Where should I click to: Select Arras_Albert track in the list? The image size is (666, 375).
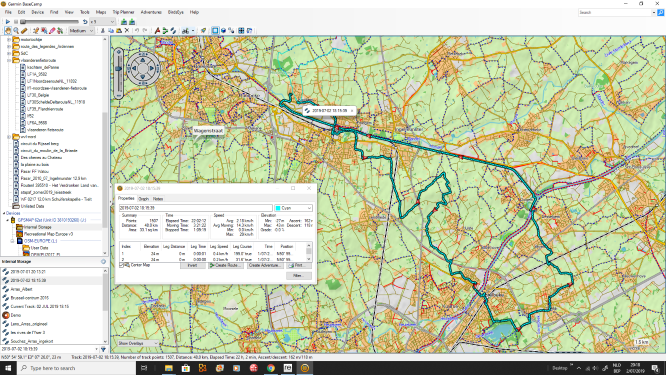point(21,289)
